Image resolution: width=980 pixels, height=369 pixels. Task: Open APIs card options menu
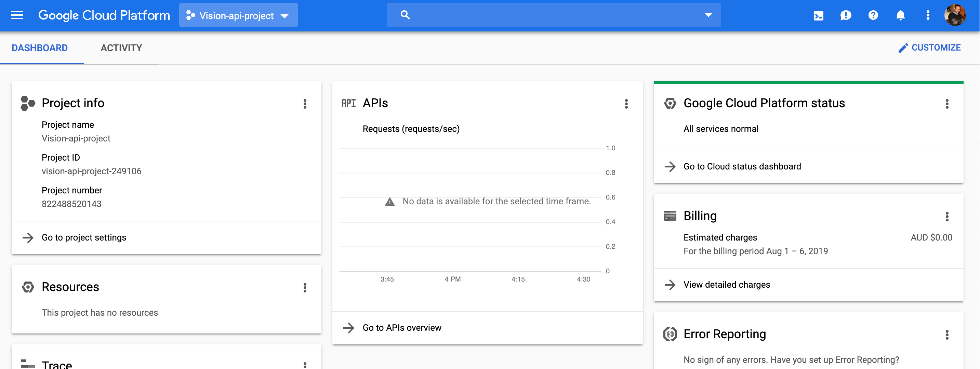click(x=626, y=104)
